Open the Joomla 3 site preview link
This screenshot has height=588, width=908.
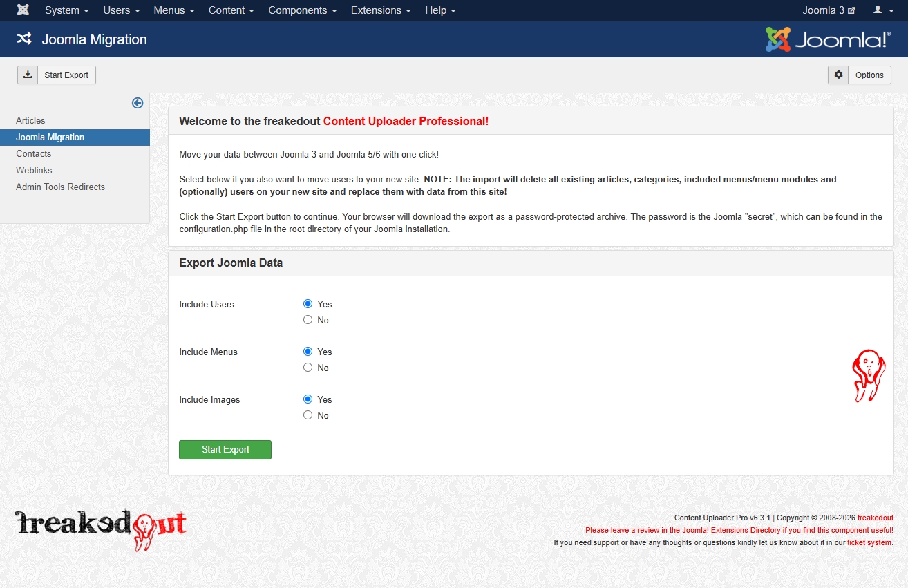(x=829, y=10)
